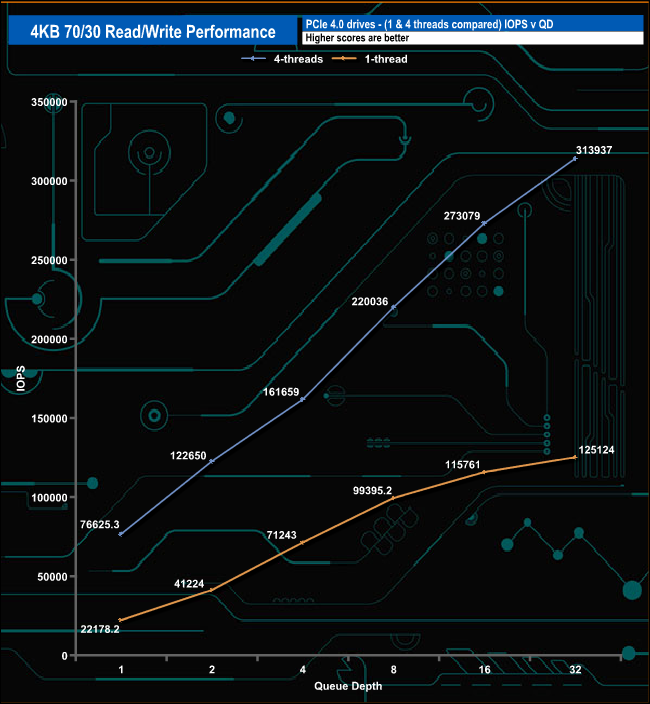Click the 1-thread data point at QD 32
Viewport: 650px width, 704px height.
(575, 458)
